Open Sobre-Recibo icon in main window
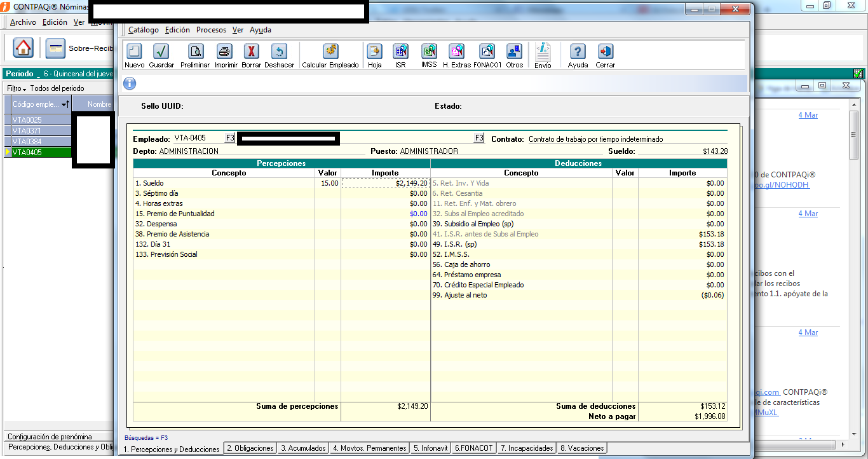Viewport: 868px width, 459px height. tap(55, 48)
